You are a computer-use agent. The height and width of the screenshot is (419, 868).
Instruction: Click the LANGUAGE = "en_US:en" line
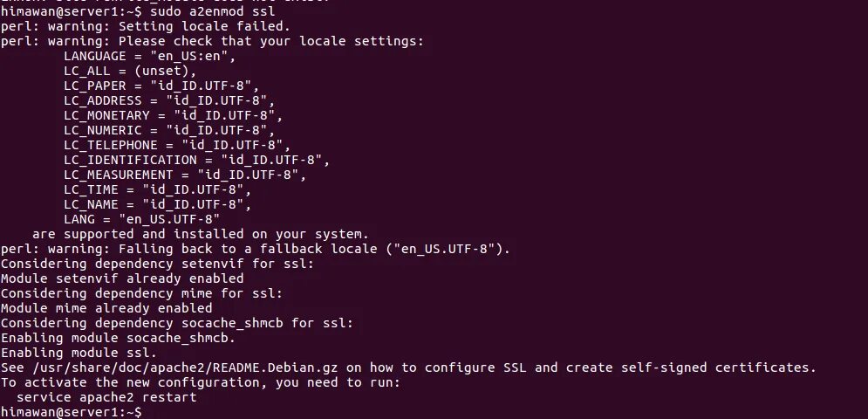click(150, 56)
